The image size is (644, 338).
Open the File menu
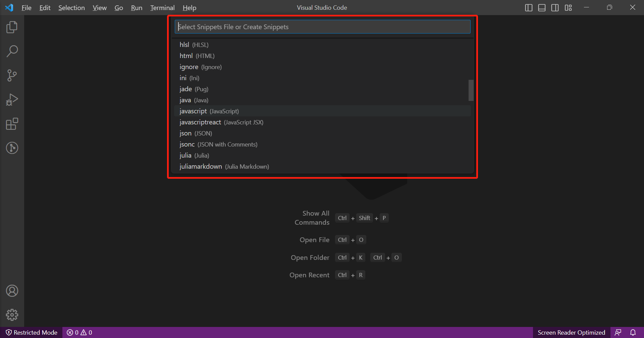point(26,8)
